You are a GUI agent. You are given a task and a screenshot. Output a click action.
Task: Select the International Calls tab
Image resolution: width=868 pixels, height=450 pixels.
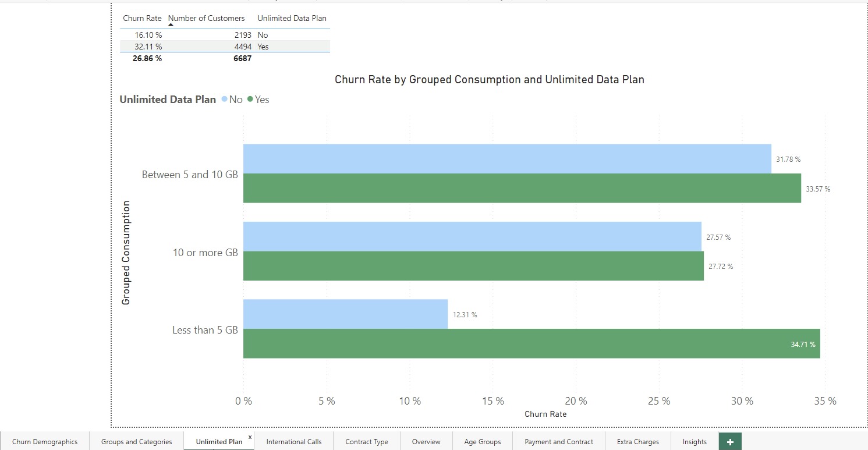pos(294,442)
